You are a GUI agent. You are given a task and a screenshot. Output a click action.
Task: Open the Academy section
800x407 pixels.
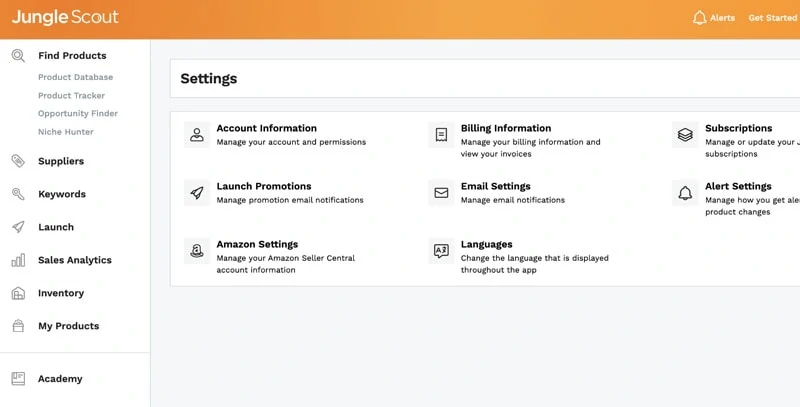pyautogui.click(x=60, y=379)
